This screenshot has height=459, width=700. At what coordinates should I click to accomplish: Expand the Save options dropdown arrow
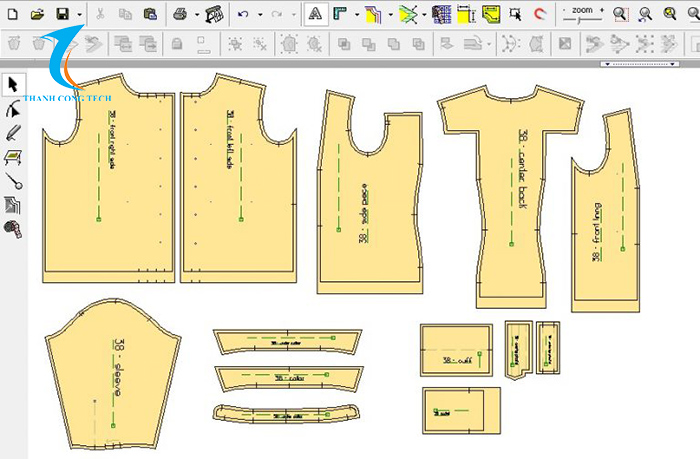pyautogui.click(x=79, y=15)
